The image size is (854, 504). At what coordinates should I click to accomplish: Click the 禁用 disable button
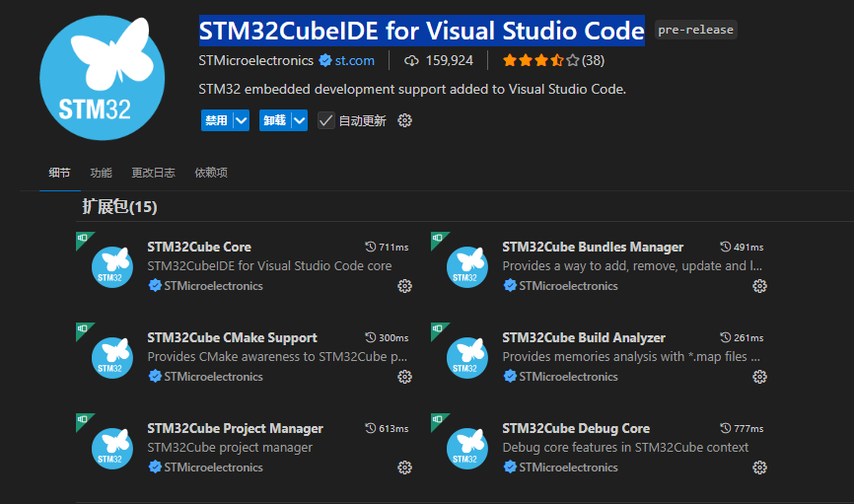click(217, 120)
